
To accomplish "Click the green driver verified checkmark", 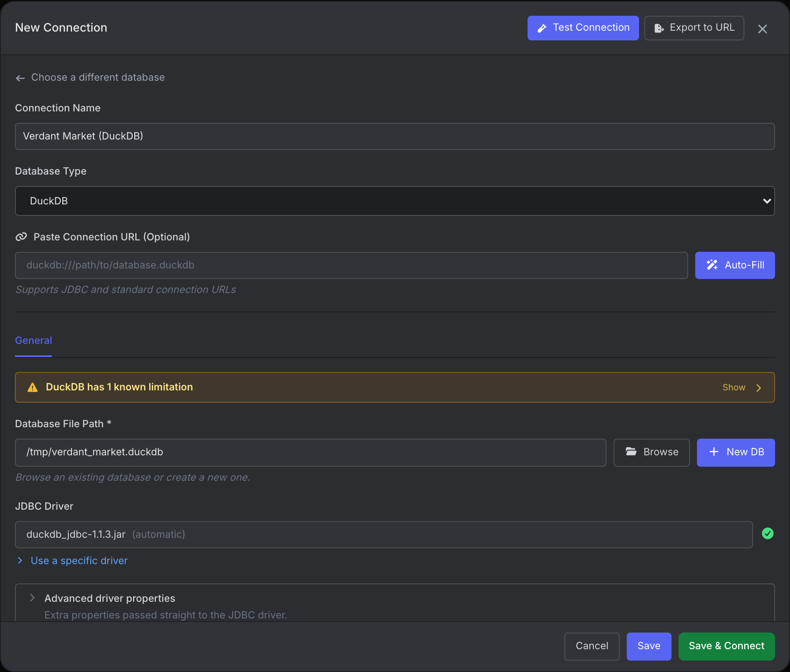I will pos(768,534).
